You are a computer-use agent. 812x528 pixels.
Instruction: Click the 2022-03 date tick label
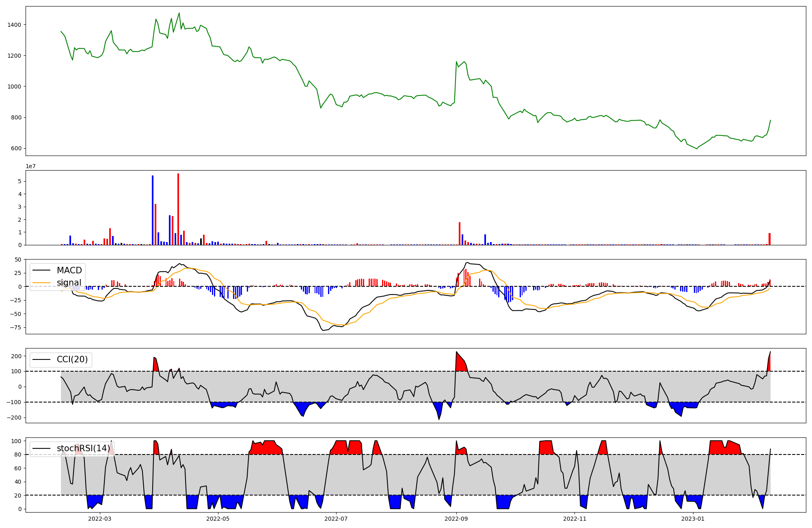tap(99, 519)
